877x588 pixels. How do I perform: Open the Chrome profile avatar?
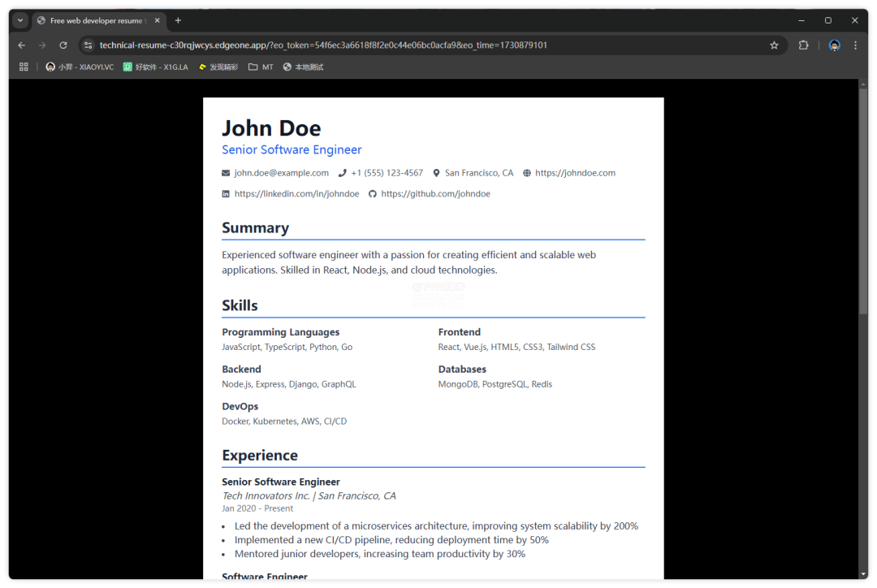[834, 45]
